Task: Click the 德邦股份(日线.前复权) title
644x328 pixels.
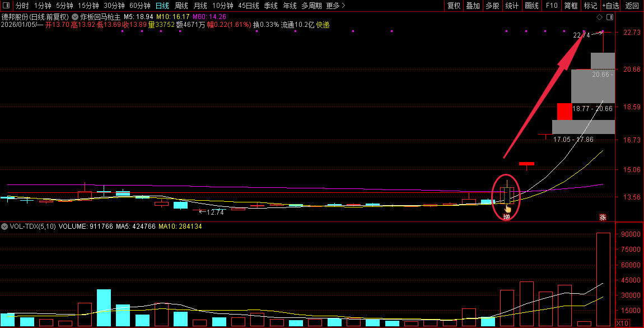Action: (35, 17)
